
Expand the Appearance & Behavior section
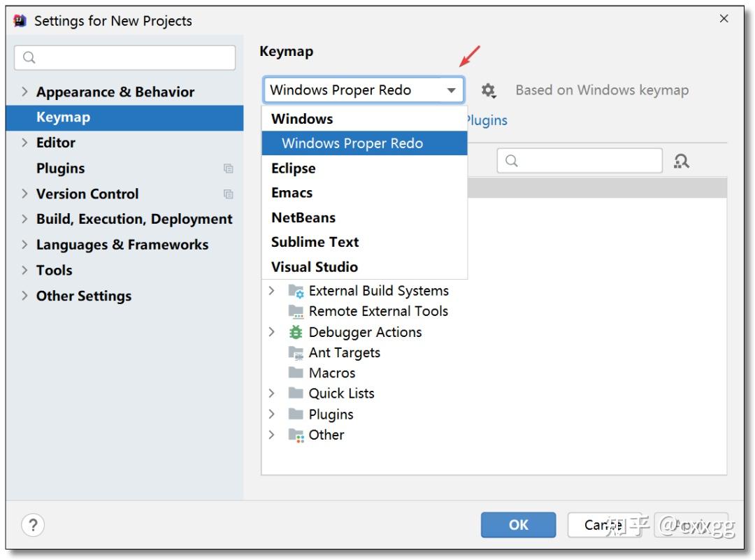pyautogui.click(x=24, y=92)
